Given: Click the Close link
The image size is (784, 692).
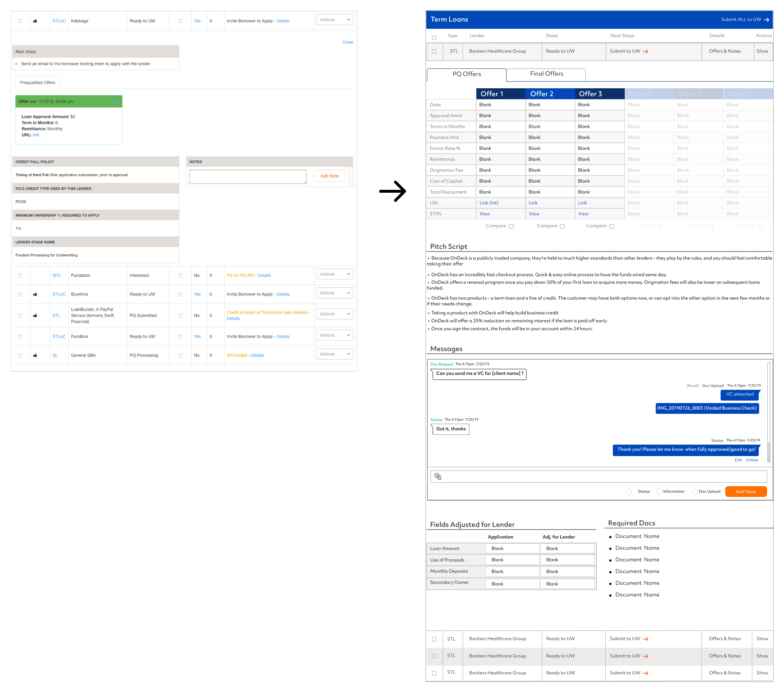Looking at the screenshot, I should (348, 42).
